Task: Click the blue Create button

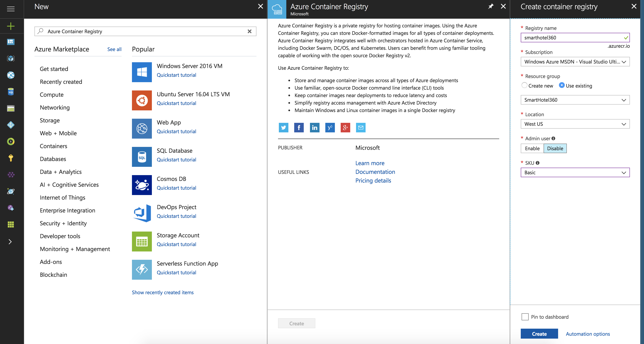Action: [x=539, y=334]
